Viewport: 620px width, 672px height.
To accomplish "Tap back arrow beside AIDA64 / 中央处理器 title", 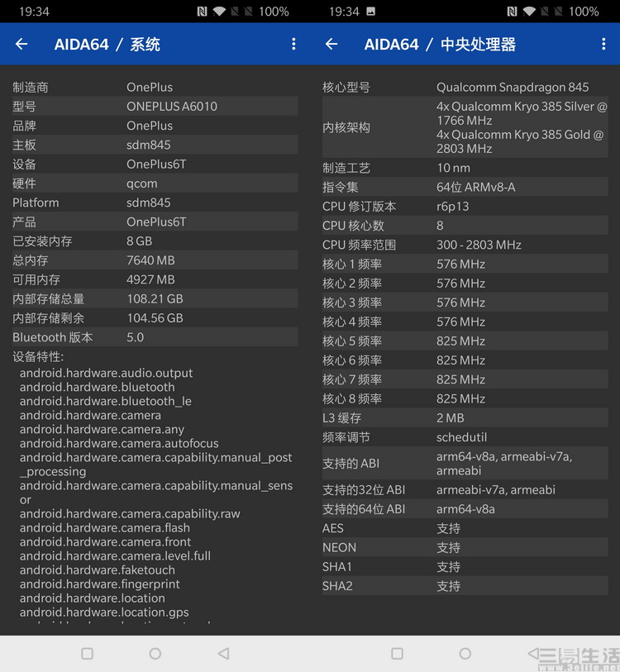I will [331, 45].
